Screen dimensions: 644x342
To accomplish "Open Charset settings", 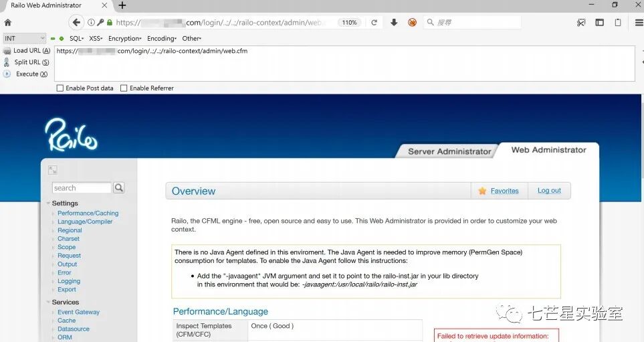I will pyautogui.click(x=69, y=238).
